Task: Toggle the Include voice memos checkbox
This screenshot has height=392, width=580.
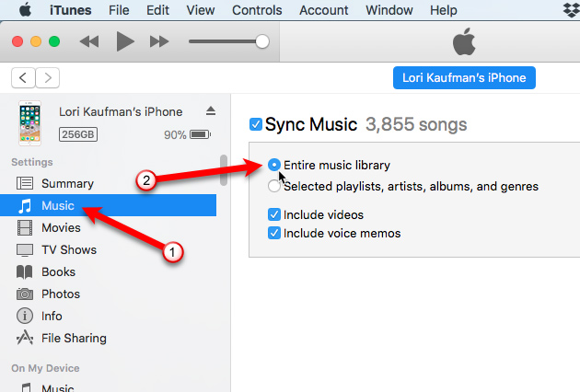Action: point(273,233)
